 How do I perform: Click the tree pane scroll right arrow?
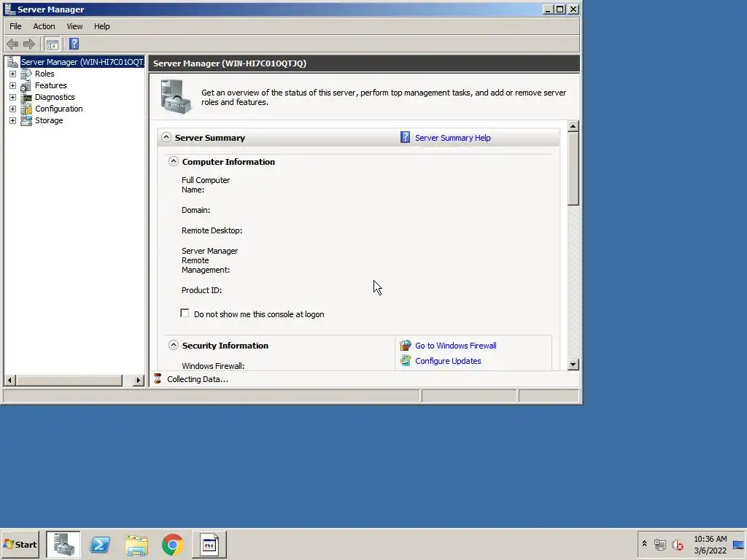point(139,380)
